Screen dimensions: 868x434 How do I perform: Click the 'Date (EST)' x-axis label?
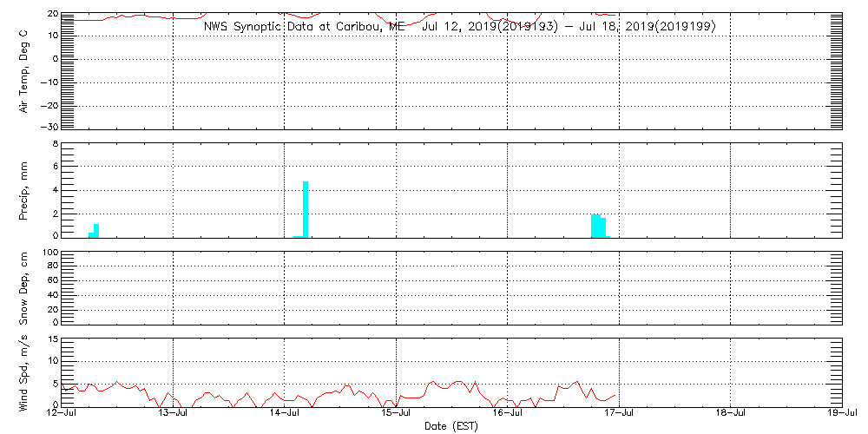pyautogui.click(x=450, y=426)
